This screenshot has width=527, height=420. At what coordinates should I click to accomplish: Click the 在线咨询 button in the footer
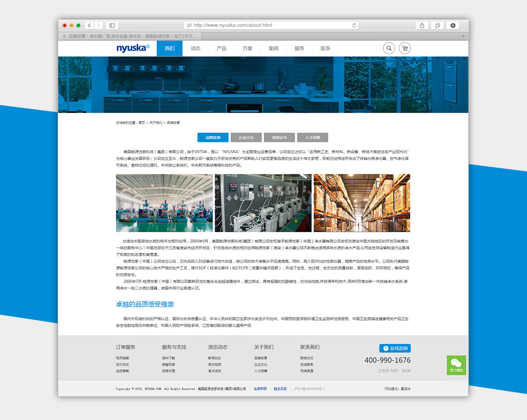tap(395, 348)
